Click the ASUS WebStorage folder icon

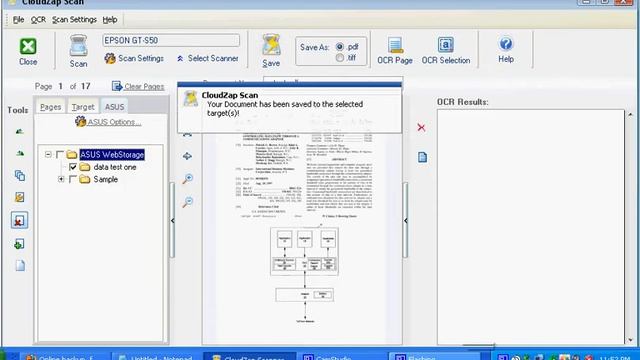[72, 155]
